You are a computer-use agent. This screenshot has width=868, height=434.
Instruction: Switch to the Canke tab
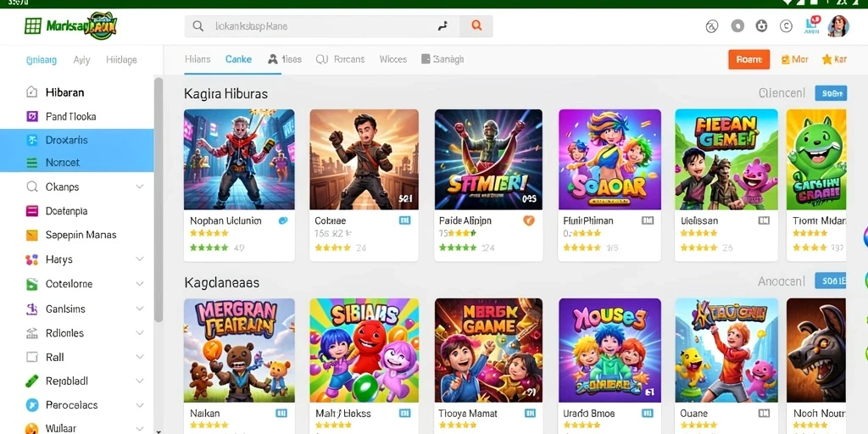(x=238, y=59)
